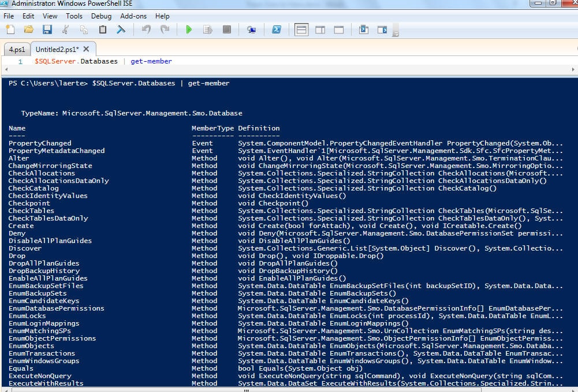Click script pane horizontal scrollbar right arrow
The height and width of the screenshot is (392, 578).
(x=573, y=69)
